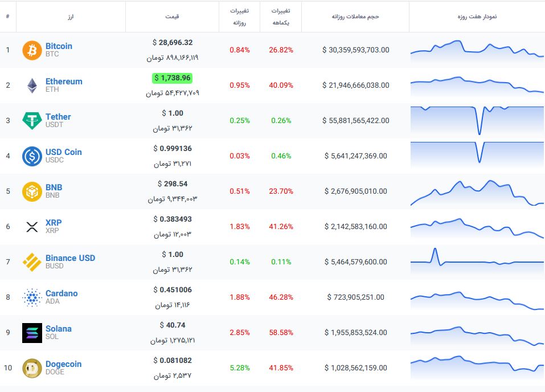Sort by the تغییرات روزانه column header

(x=240, y=17)
